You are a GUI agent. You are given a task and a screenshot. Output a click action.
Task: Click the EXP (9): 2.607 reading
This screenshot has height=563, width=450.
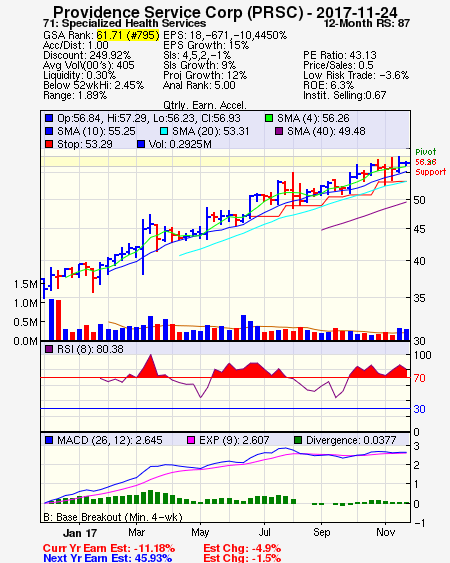click(x=234, y=440)
